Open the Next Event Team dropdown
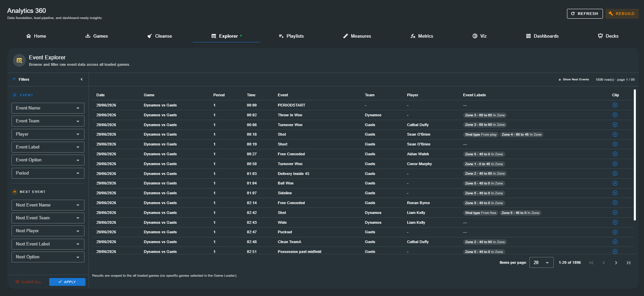Image resolution: width=644 pixels, height=296 pixels. click(x=48, y=218)
